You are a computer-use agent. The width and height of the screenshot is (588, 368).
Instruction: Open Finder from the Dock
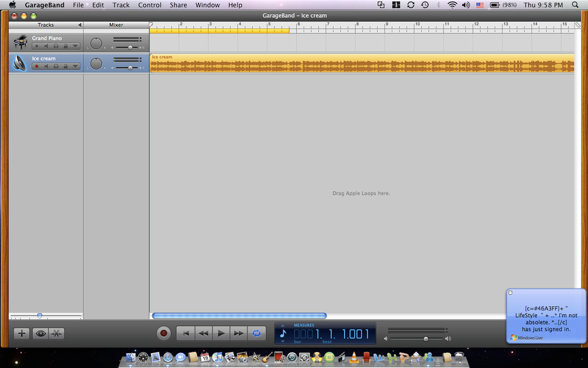130,357
